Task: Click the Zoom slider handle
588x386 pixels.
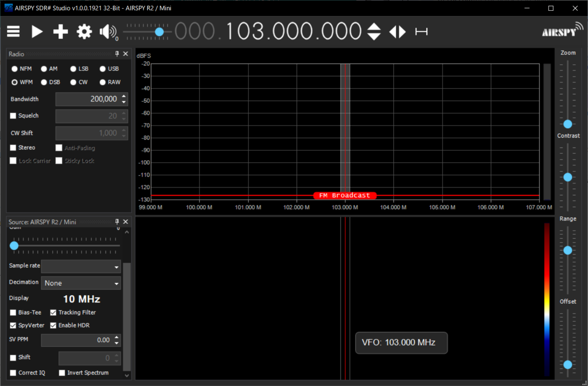Action: tap(568, 124)
